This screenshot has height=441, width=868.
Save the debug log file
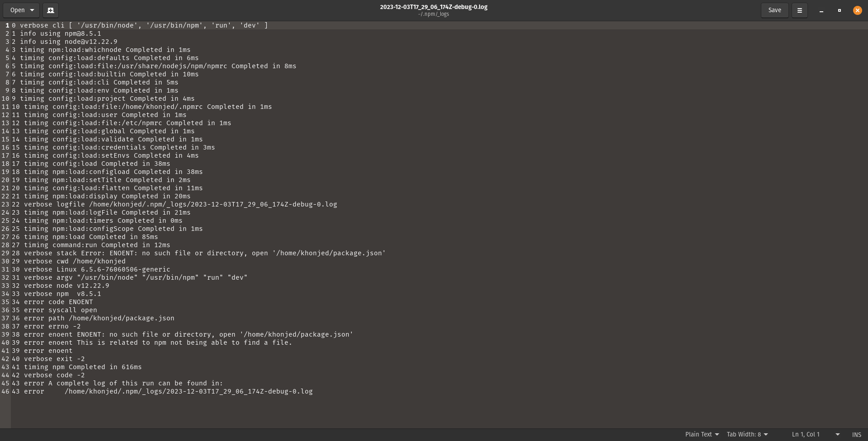click(x=774, y=10)
